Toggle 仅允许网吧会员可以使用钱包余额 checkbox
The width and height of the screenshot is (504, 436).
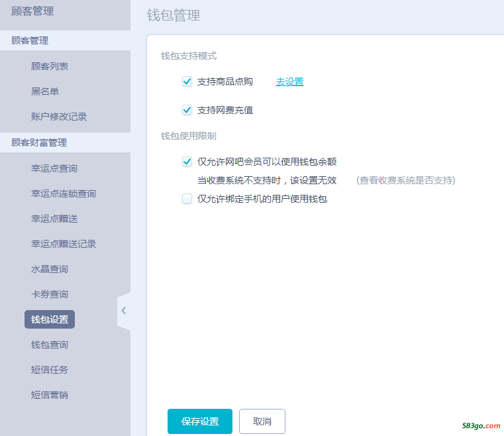[187, 162]
